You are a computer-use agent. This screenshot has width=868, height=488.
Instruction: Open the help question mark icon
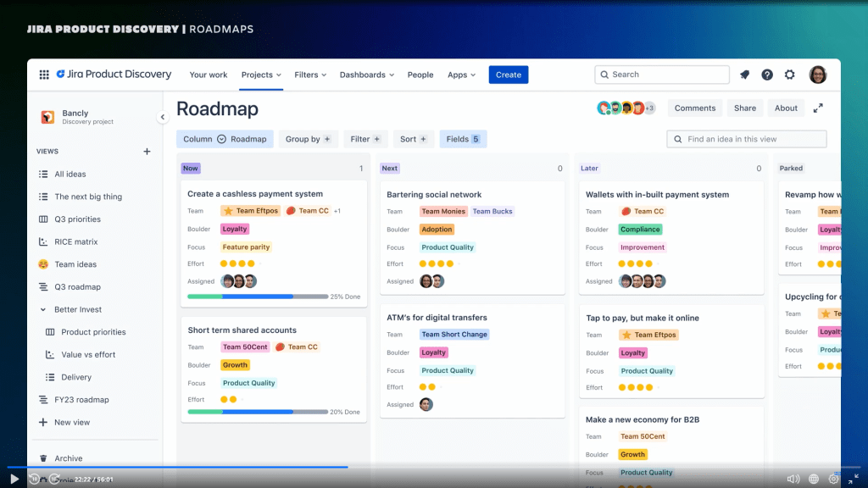(x=767, y=75)
